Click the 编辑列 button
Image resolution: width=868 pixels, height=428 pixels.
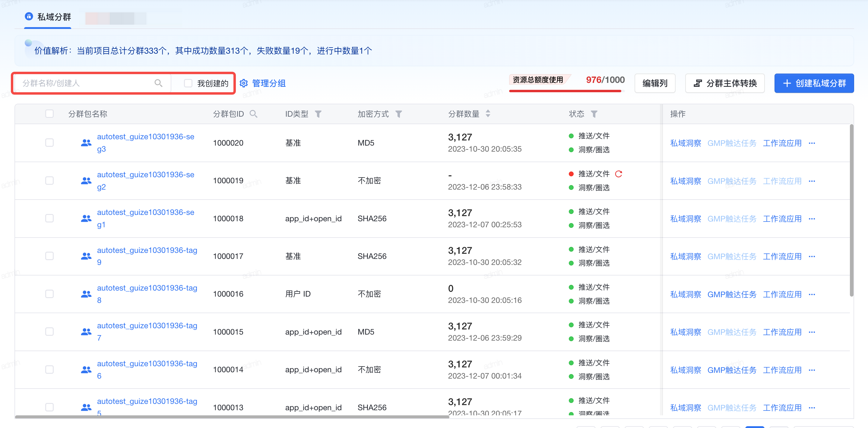(x=655, y=83)
